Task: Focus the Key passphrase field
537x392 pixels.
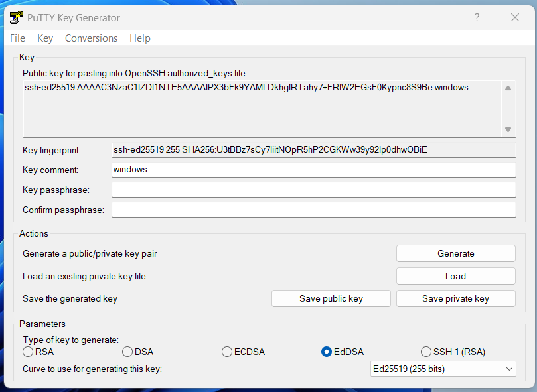Action: click(x=313, y=190)
